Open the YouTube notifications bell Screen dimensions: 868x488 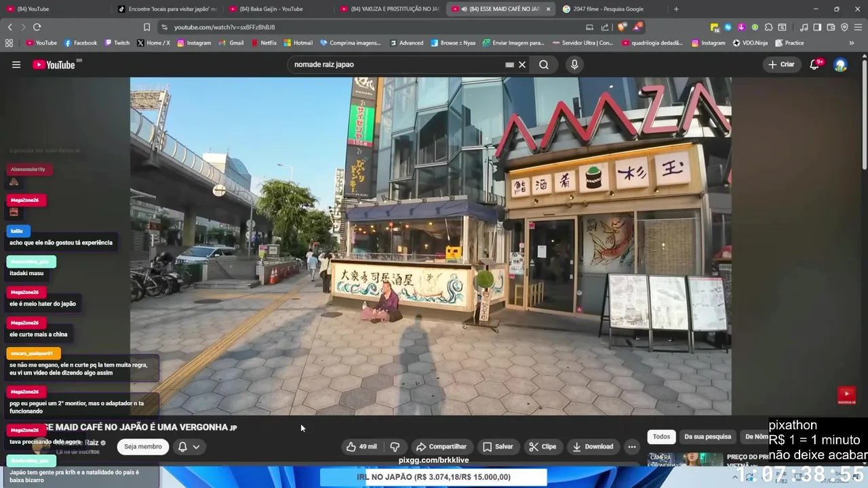814,64
